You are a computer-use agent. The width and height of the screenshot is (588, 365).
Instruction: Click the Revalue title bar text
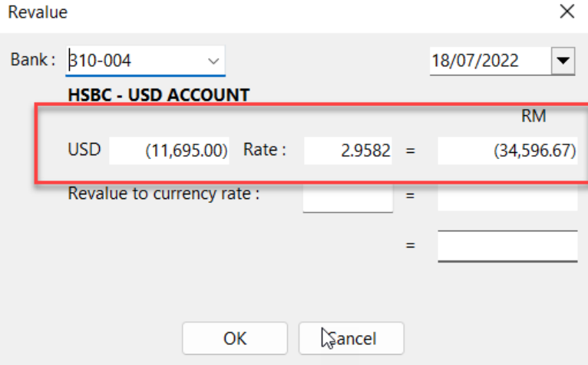click(x=38, y=12)
